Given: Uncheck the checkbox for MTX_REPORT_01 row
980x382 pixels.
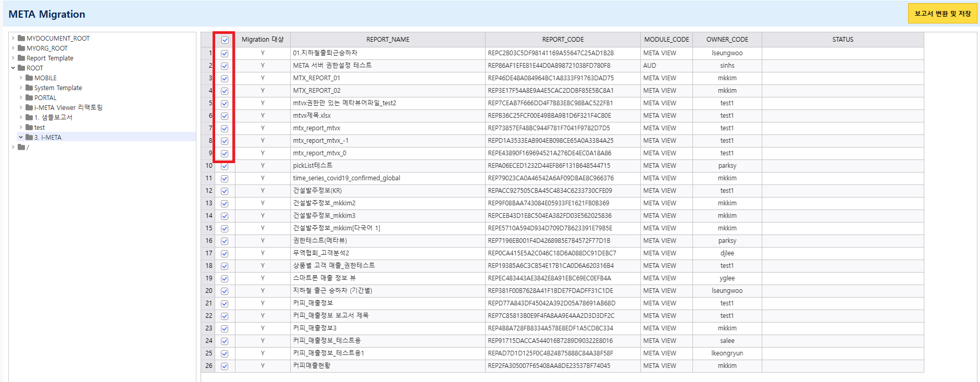Looking at the screenshot, I should (225, 79).
